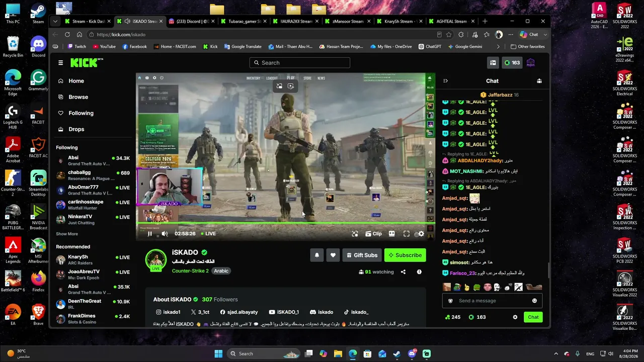Open iSKADO's Instagram link iskado1
Viewport: 644px width, 362px height.
pos(168,312)
